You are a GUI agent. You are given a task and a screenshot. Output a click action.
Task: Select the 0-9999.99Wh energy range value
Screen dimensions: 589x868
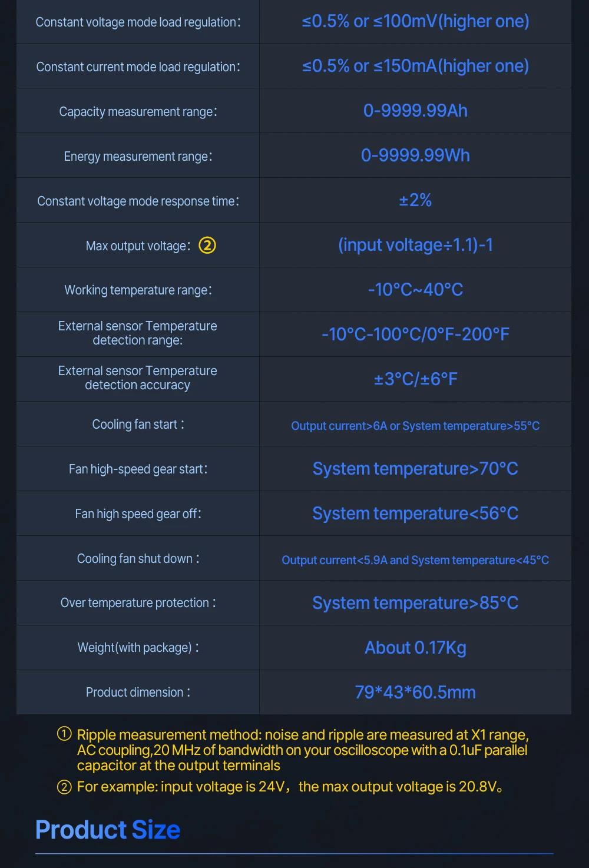(x=415, y=155)
